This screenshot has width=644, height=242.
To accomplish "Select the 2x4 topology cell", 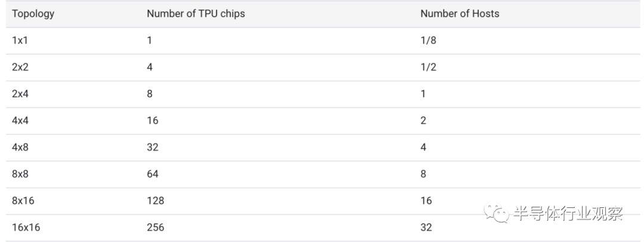I will [20, 94].
